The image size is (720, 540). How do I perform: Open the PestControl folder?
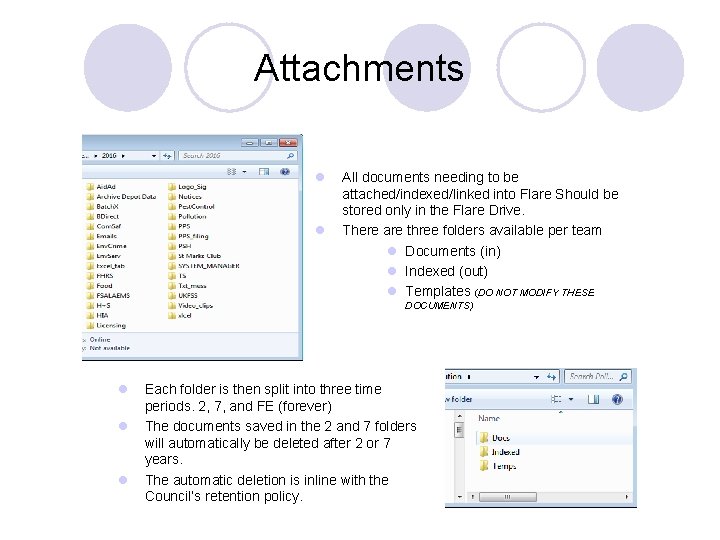click(x=191, y=207)
